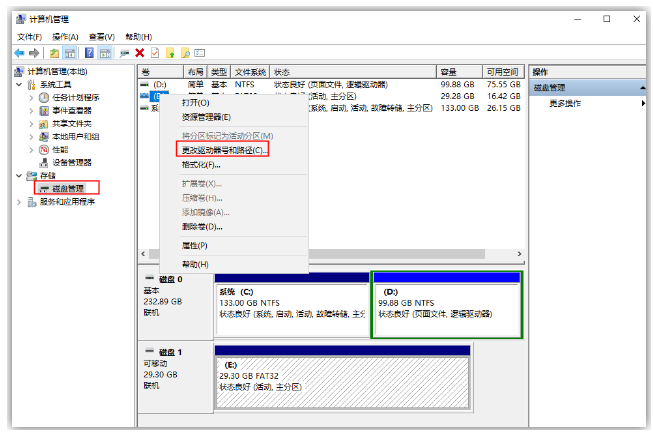Click the volume list horizontal scrollbar right arrow
This screenshot has height=437, width=653.
pyautogui.click(x=518, y=254)
